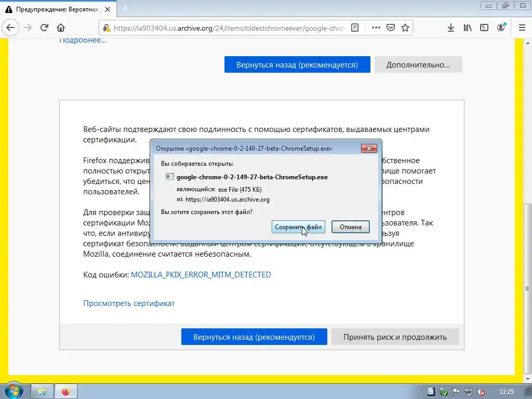The height and width of the screenshot is (399, 532).
Task: Click Сохранить файл in download dialog
Action: pyautogui.click(x=298, y=227)
